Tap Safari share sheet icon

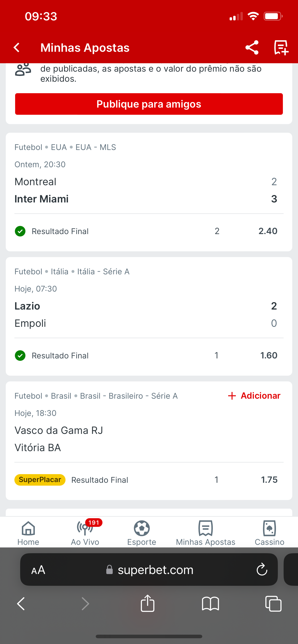click(148, 603)
